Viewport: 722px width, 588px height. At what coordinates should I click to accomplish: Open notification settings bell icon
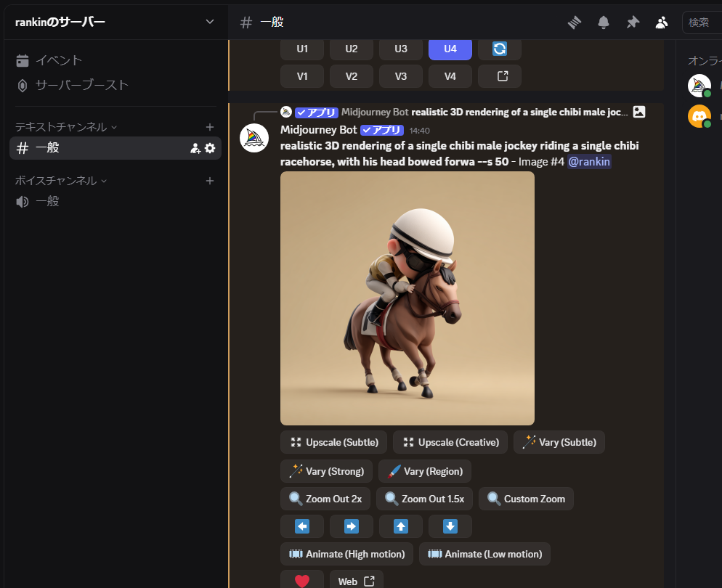pyautogui.click(x=604, y=23)
